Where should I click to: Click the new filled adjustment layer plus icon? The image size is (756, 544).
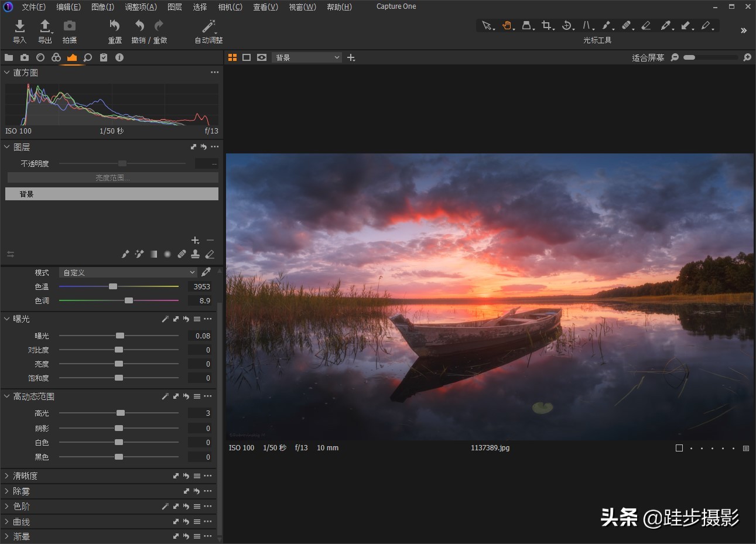coord(195,240)
